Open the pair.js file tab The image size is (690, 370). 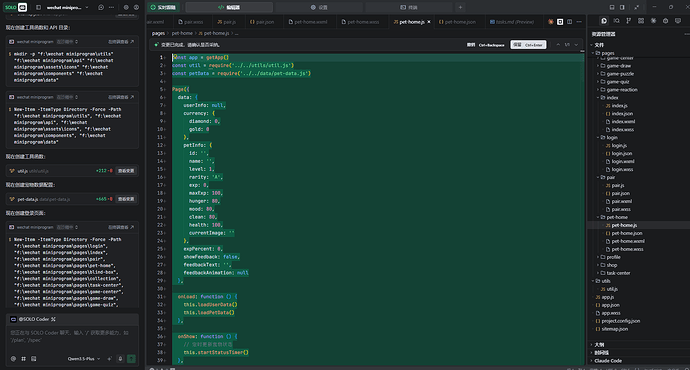click(x=227, y=22)
